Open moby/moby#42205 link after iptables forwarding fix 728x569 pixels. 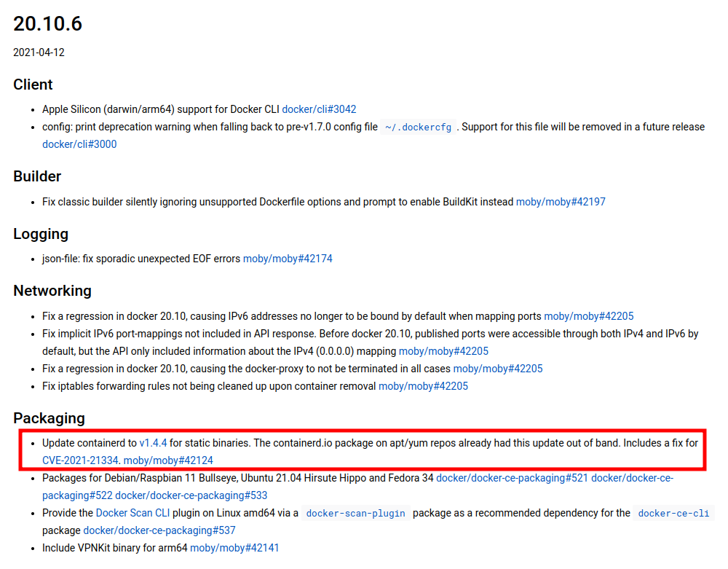point(423,386)
